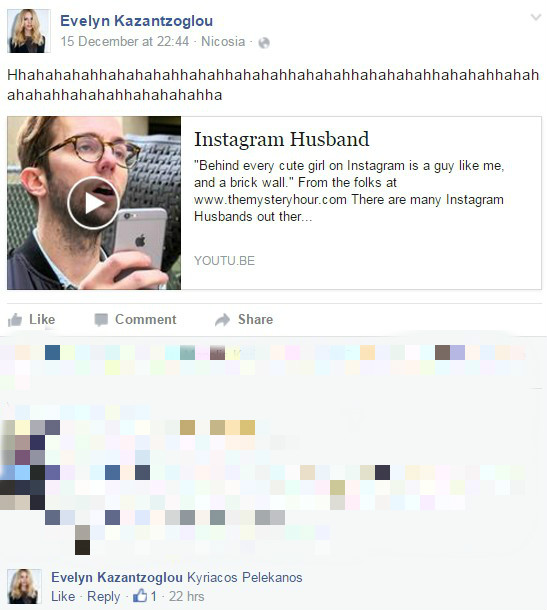Play the Instagram Husband video
Image resolution: width=547 pixels, height=610 pixels.
[93, 203]
